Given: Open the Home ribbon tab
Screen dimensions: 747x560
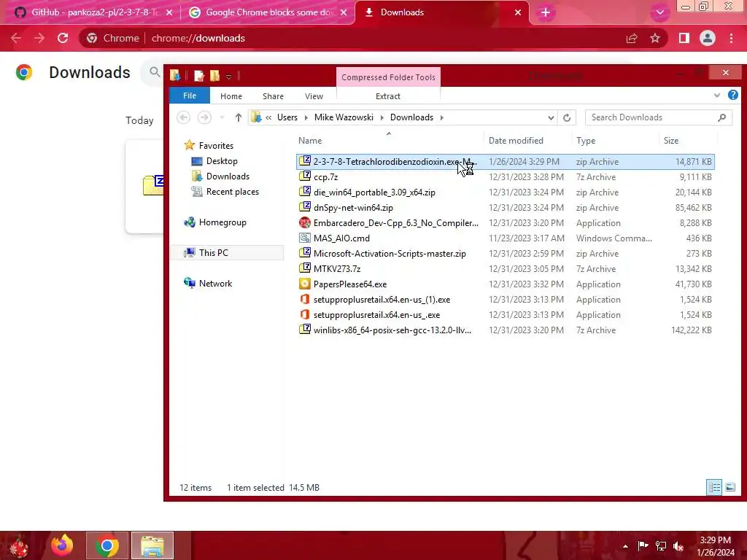Looking at the screenshot, I should click(x=231, y=96).
